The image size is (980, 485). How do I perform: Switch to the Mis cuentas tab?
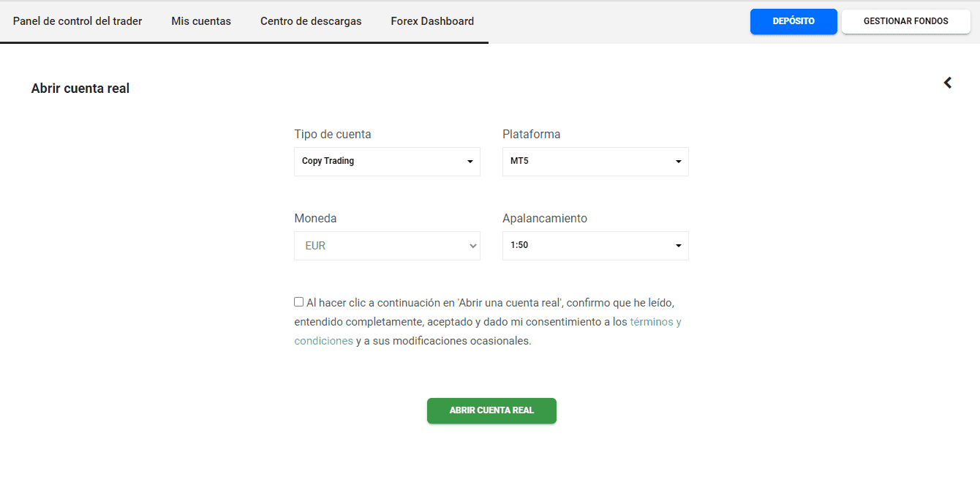point(201,21)
